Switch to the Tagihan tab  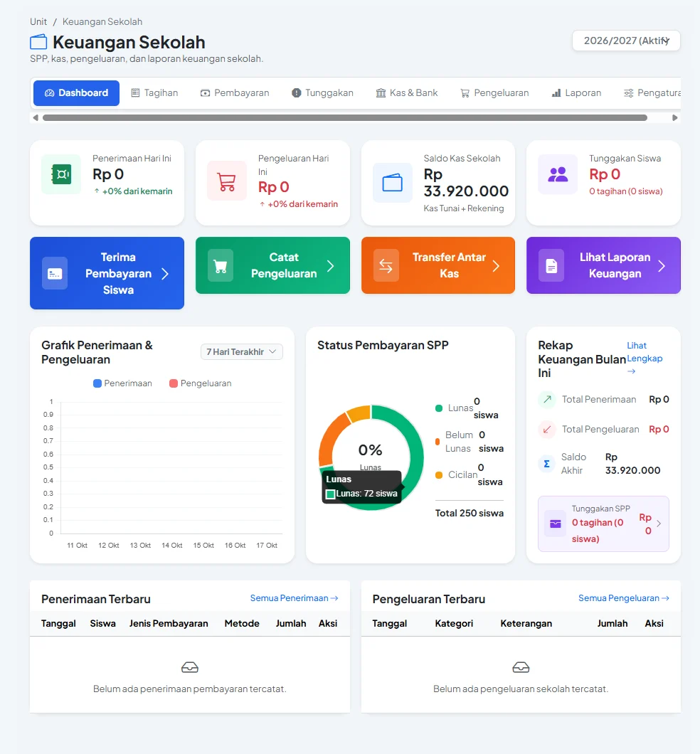point(155,92)
